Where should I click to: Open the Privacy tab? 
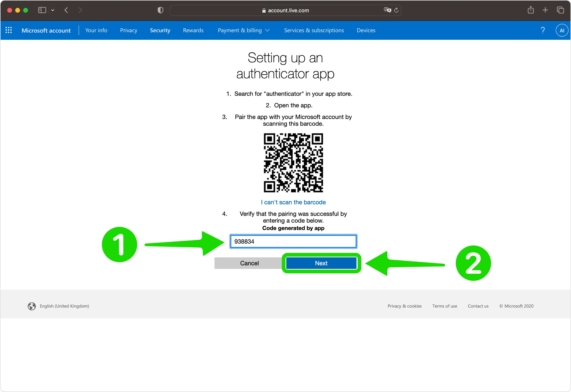pos(129,30)
